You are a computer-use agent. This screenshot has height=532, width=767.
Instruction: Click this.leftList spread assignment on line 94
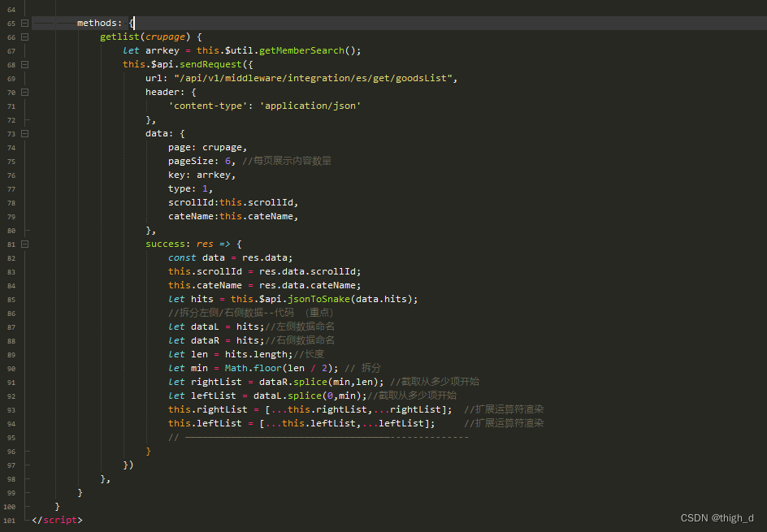pyautogui.click(x=301, y=423)
